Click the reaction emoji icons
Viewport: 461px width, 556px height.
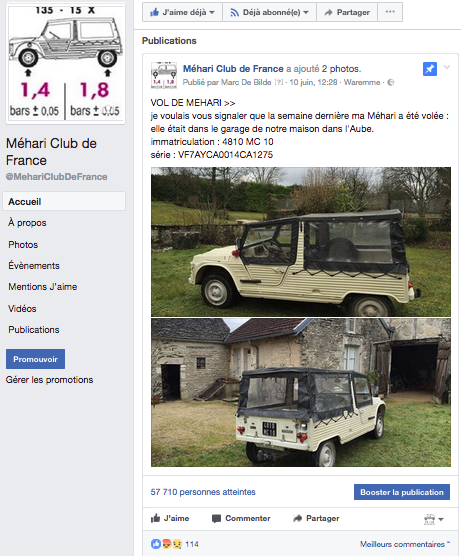point(166,544)
